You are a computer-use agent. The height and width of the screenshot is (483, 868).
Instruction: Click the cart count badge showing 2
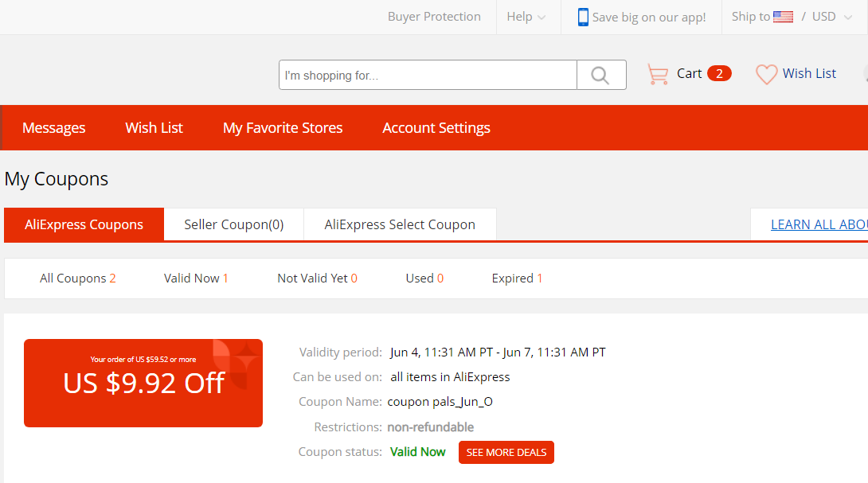click(x=719, y=73)
